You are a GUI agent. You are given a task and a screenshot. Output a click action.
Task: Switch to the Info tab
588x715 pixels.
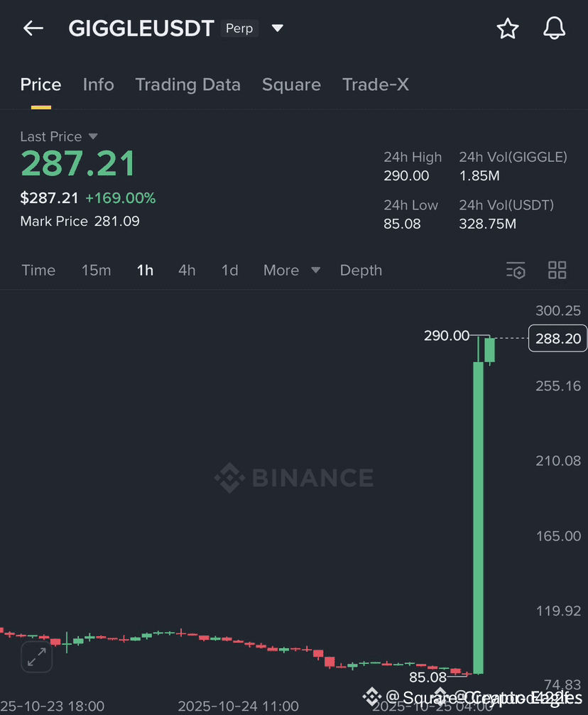[x=99, y=84]
